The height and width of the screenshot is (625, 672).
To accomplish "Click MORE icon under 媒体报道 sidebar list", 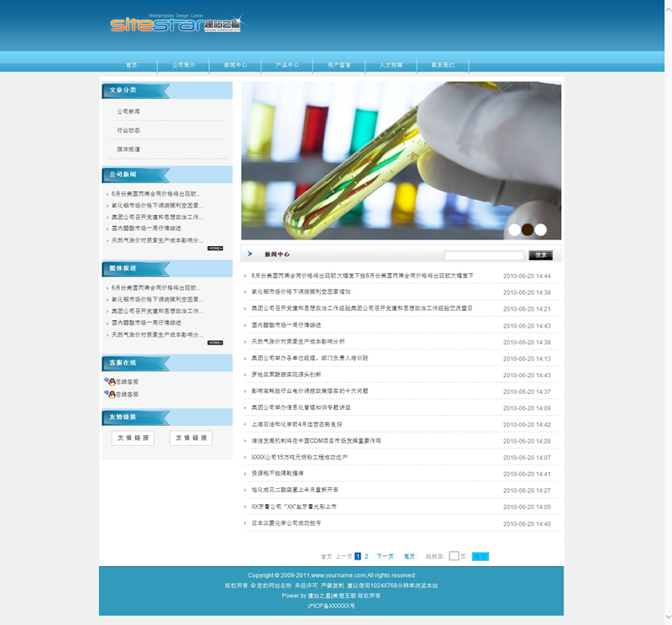I will pyautogui.click(x=215, y=343).
